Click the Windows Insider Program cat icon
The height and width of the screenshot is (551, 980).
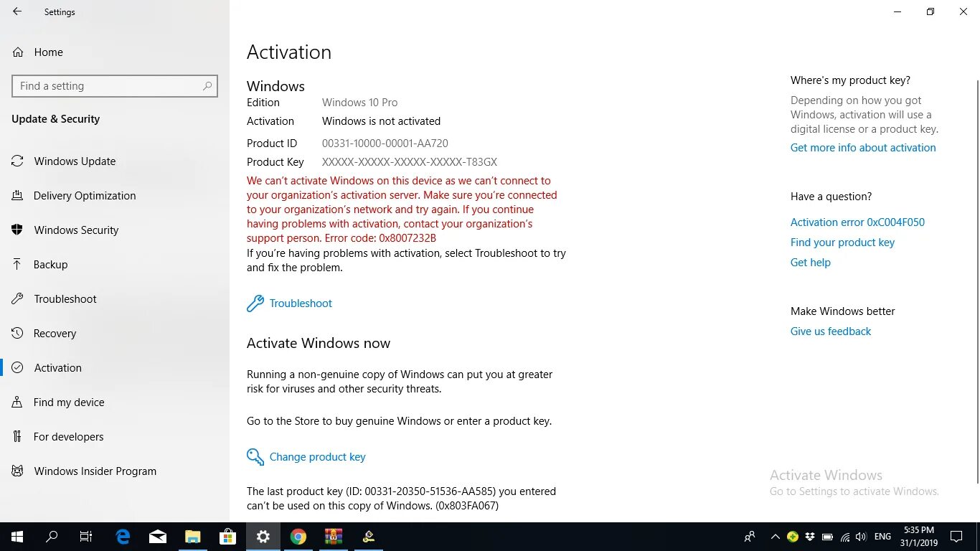coord(17,471)
